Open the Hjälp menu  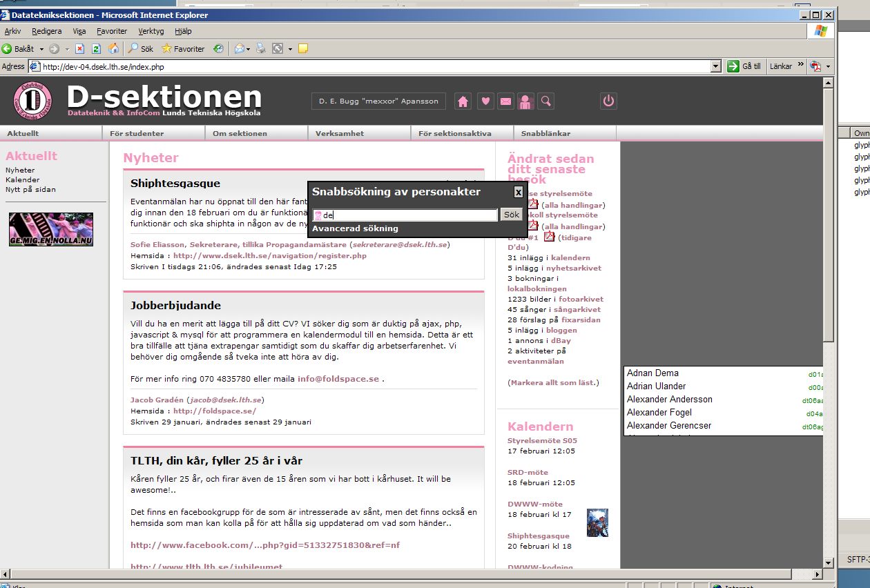click(x=183, y=31)
